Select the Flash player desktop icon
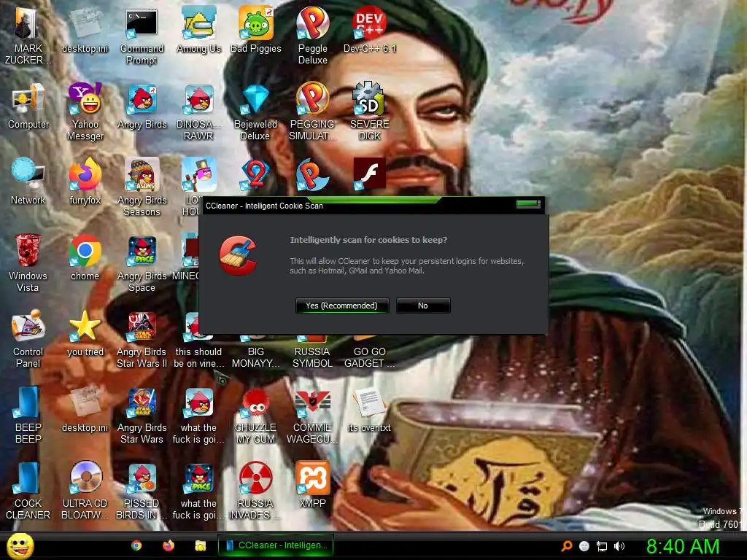This screenshot has height=560, width=747. (x=370, y=174)
